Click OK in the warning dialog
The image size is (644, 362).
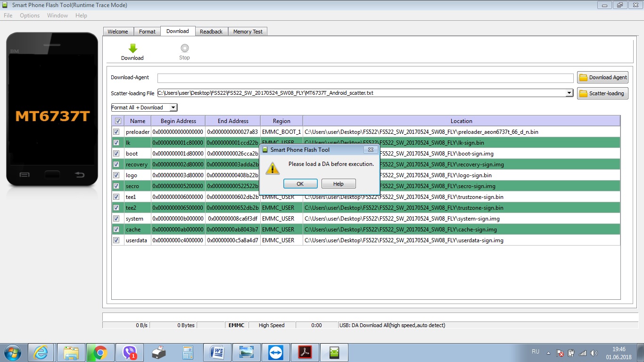[x=300, y=184]
